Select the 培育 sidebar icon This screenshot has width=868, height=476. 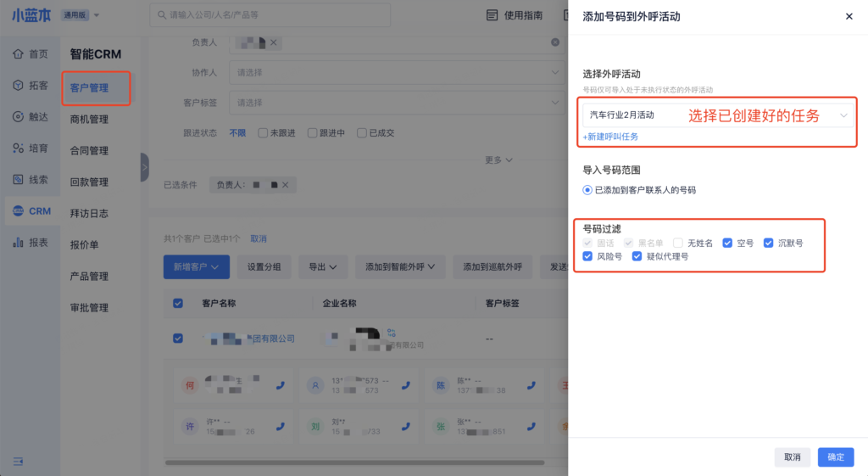[x=18, y=148]
